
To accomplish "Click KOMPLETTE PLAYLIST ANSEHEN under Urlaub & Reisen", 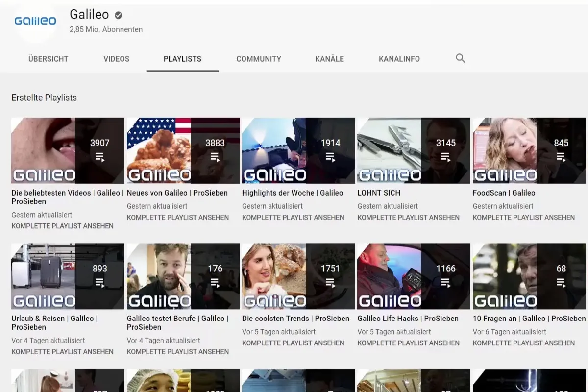I will pyautogui.click(x=63, y=352).
